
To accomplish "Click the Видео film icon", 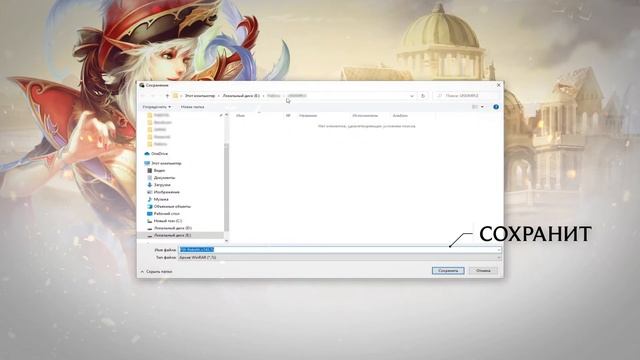I will [150, 170].
